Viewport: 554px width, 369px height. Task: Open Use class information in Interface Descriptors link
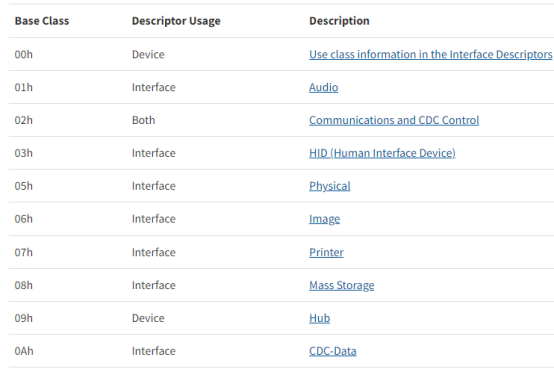pyautogui.click(x=430, y=54)
